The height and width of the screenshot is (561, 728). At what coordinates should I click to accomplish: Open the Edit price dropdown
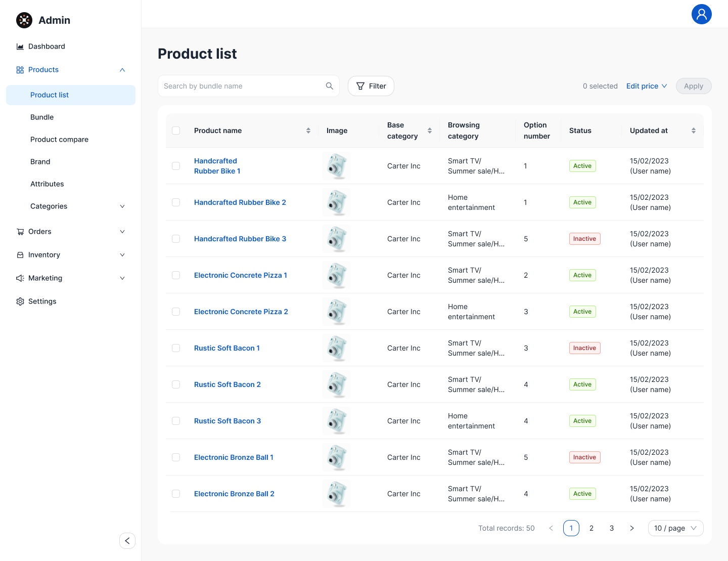pos(647,86)
